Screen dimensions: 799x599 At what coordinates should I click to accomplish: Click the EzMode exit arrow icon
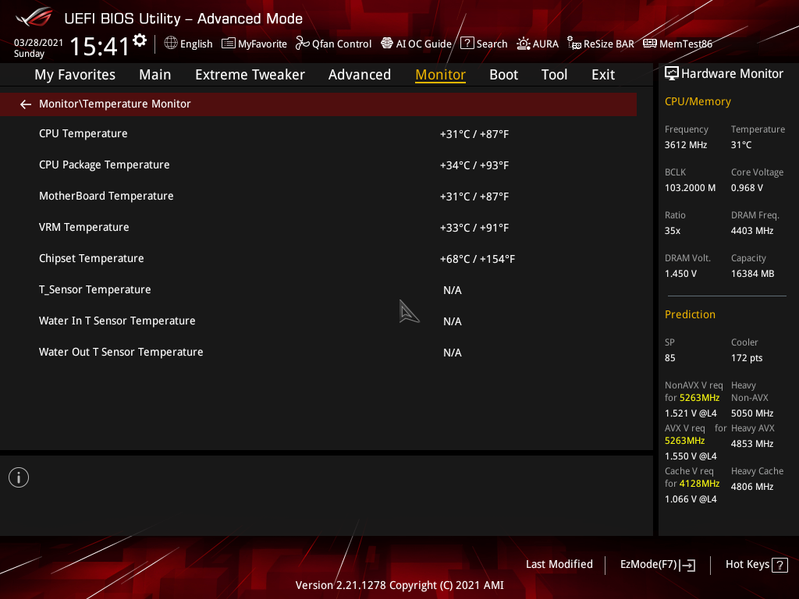click(688, 565)
